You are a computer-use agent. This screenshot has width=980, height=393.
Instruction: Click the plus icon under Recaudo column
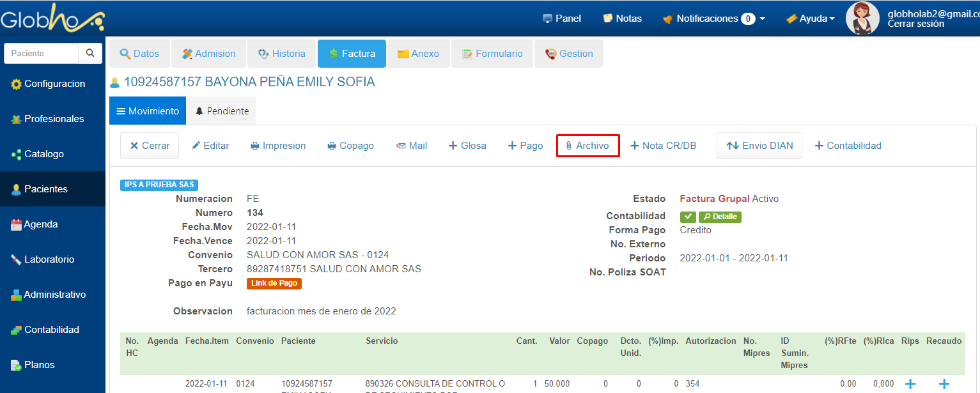tap(944, 383)
